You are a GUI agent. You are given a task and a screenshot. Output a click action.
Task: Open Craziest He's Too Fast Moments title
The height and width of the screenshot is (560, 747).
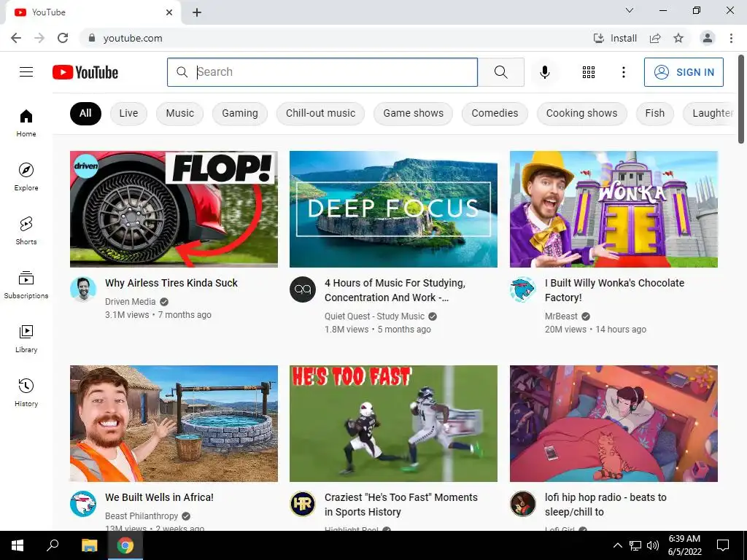coord(400,505)
